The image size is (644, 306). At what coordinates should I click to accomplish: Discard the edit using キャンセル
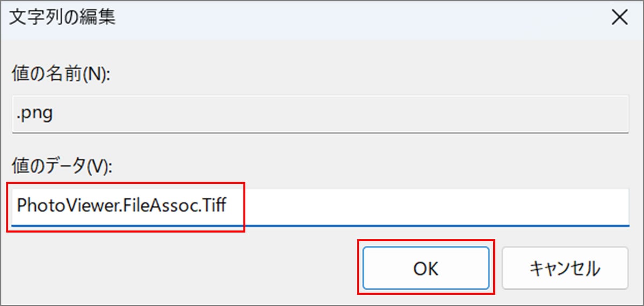point(565,268)
